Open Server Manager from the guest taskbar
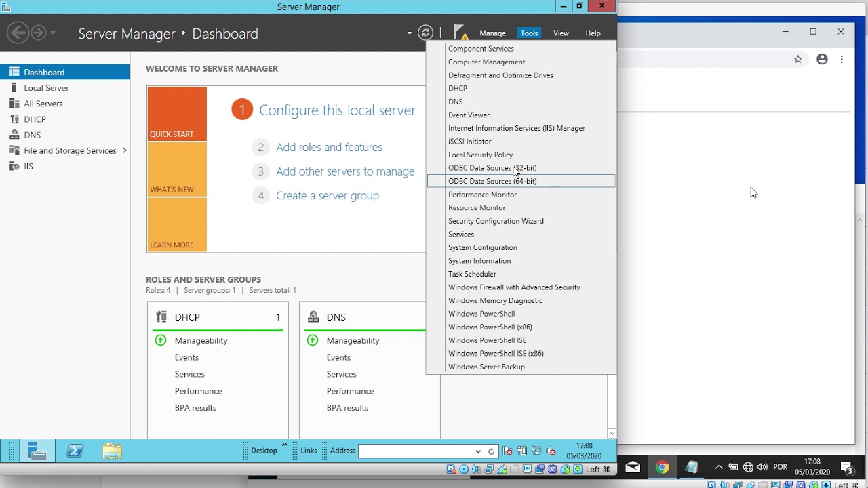Viewport: 868px width, 488px height. coord(37,451)
